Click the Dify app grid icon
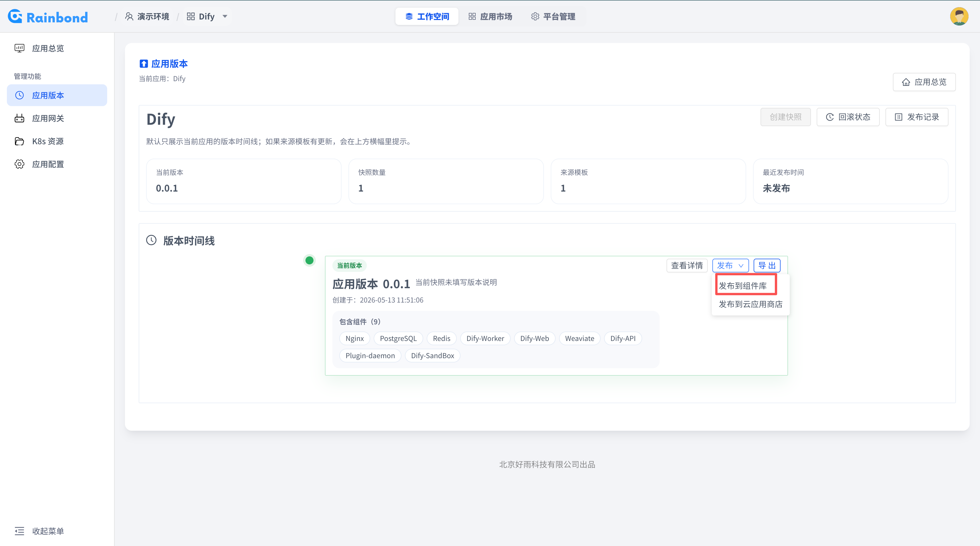The height and width of the screenshot is (546, 980). click(x=191, y=16)
